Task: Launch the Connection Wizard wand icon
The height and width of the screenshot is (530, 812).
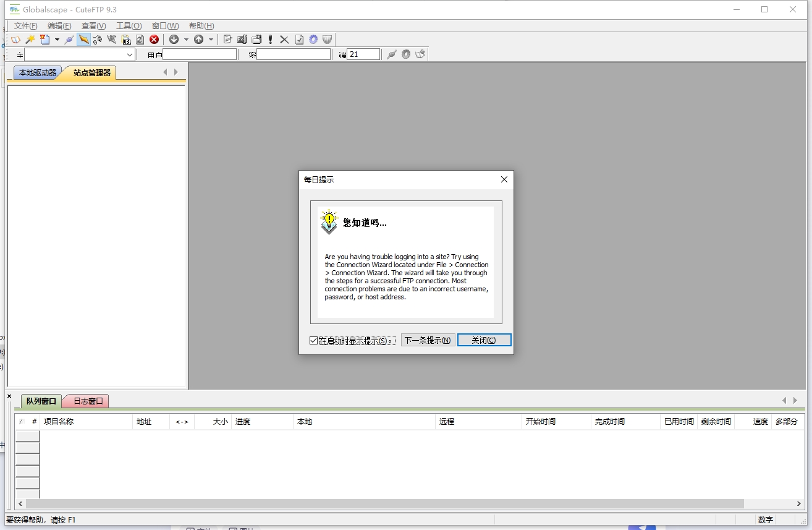Action: point(30,40)
